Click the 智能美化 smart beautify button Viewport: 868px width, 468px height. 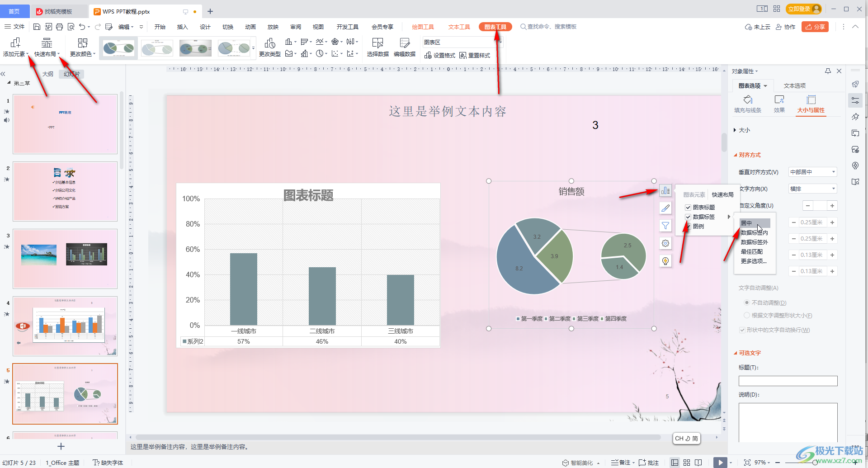coord(578,463)
